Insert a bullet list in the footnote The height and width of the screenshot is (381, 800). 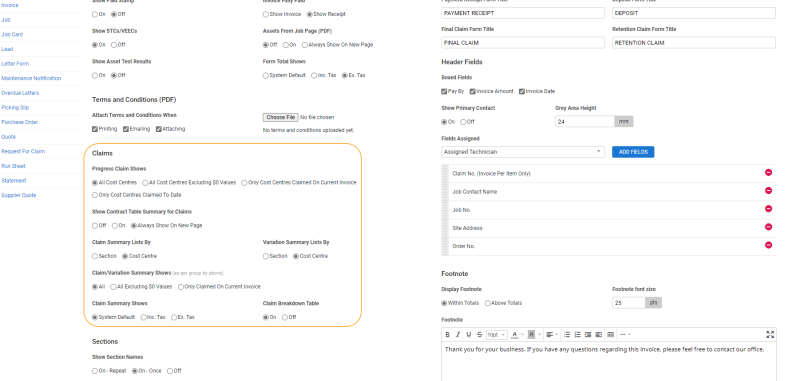(x=567, y=335)
